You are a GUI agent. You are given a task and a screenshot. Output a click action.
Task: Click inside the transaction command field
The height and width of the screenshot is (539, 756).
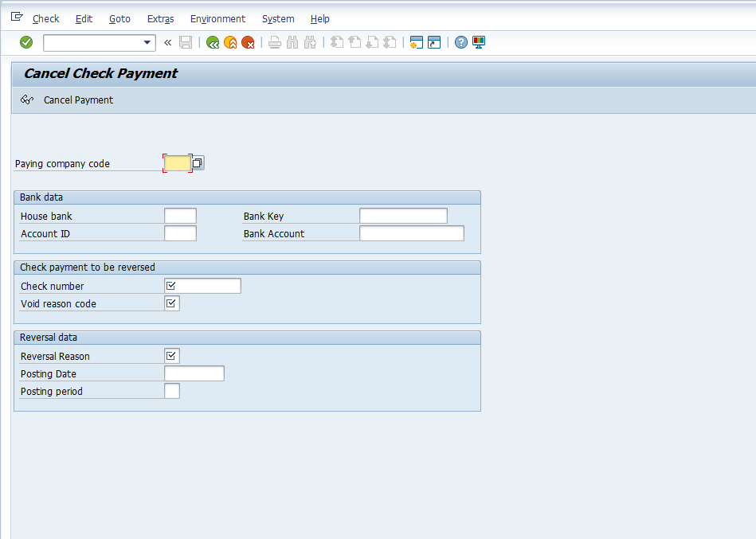coord(93,42)
